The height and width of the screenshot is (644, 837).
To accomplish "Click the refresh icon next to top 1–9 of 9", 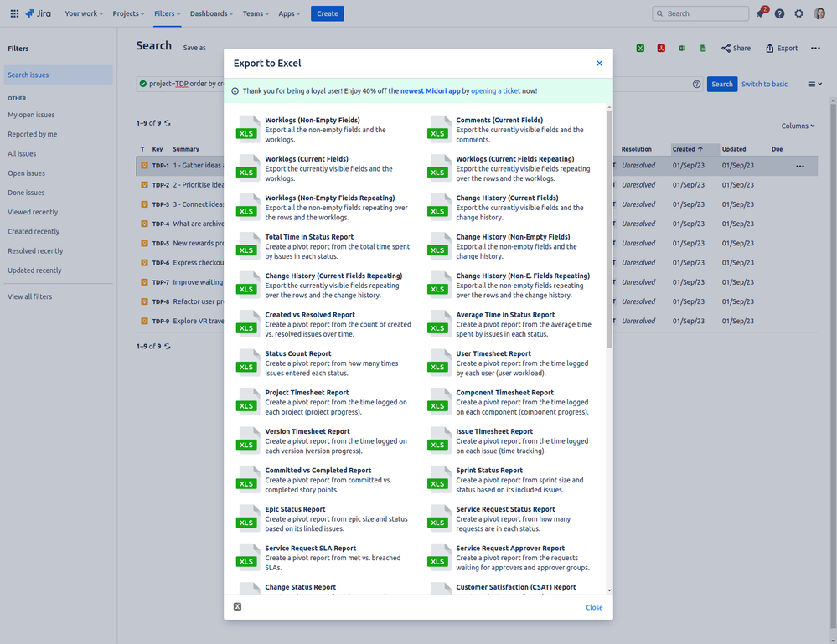I will [168, 123].
